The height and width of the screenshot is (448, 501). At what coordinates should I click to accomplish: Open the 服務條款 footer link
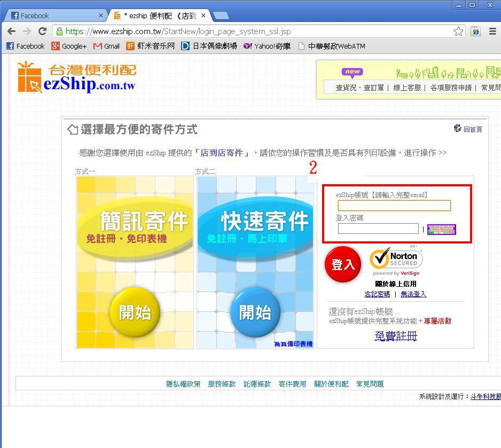point(222,384)
